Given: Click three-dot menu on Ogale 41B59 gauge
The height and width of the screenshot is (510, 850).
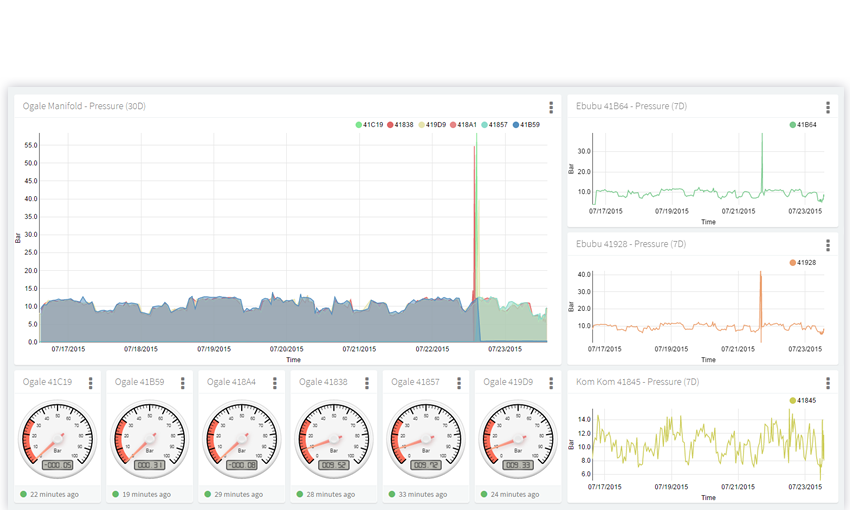Looking at the screenshot, I should pyautogui.click(x=183, y=383).
